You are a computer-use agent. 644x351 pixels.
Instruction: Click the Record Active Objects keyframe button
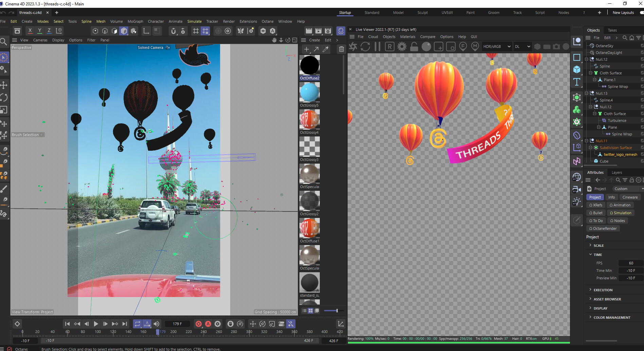coord(199,324)
